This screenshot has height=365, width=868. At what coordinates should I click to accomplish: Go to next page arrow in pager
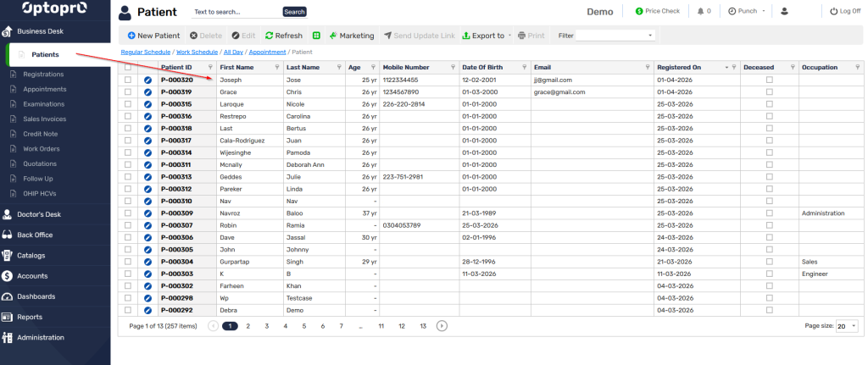pyautogui.click(x=442, y=325)
